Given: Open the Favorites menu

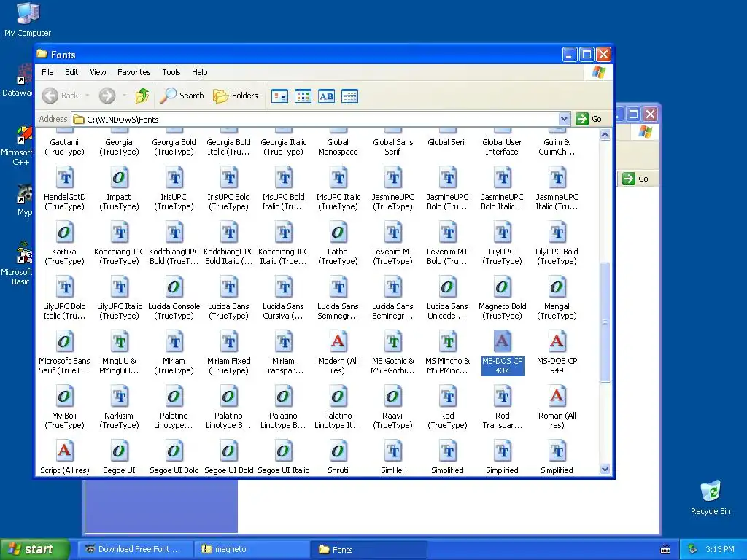Looking at the screenshot, I should pos(134,72).
